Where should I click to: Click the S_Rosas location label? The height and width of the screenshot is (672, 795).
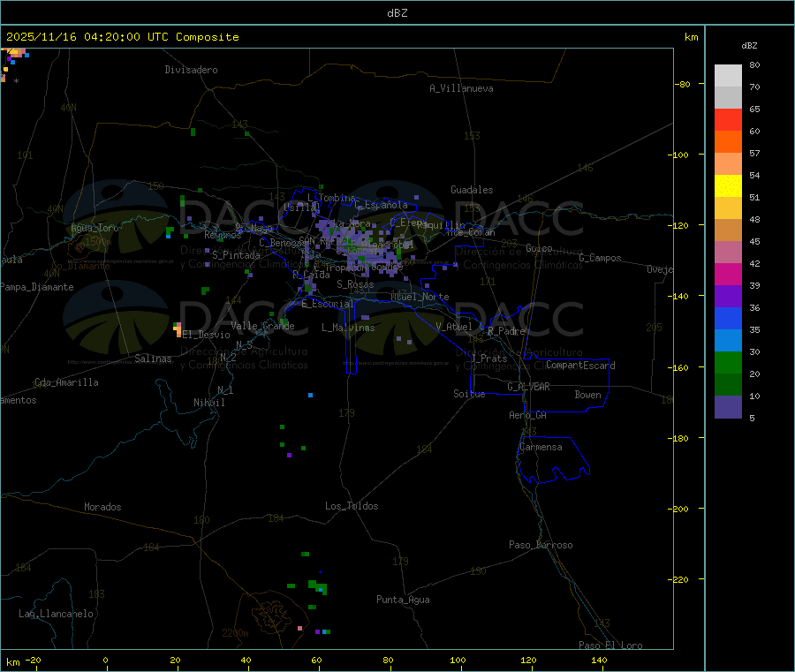click(355, 284)
